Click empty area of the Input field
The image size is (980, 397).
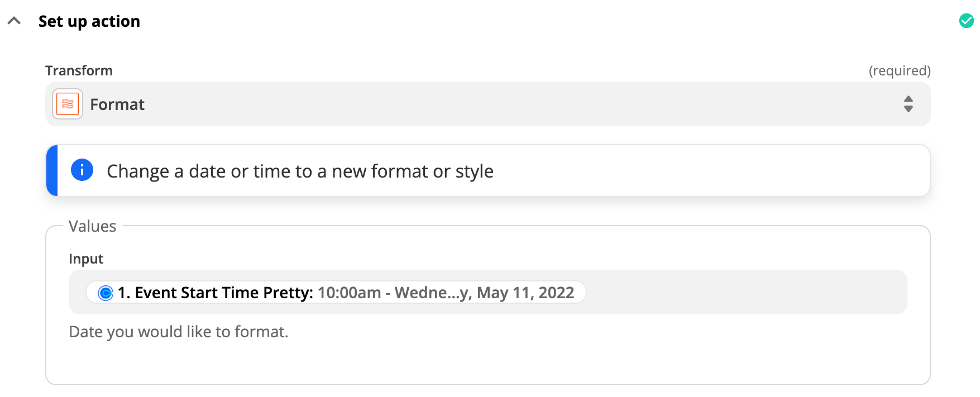745,292
